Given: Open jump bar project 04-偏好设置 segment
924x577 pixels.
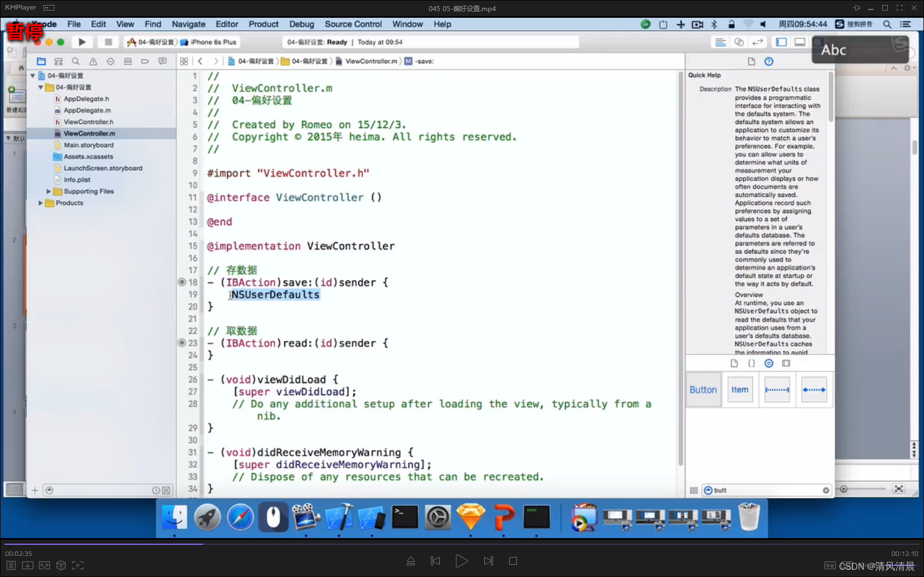Looking at the screenshot, I should pyautogui.click(x=251, y=61).
